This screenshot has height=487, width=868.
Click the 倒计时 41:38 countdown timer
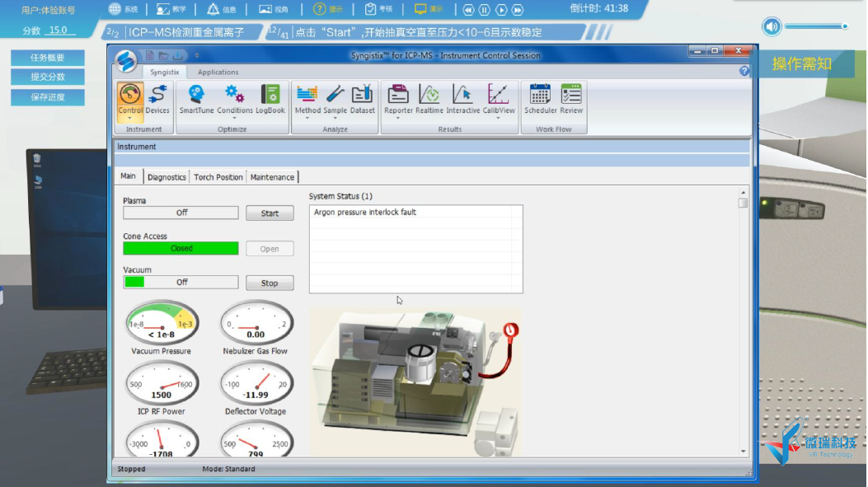point(599,9)
